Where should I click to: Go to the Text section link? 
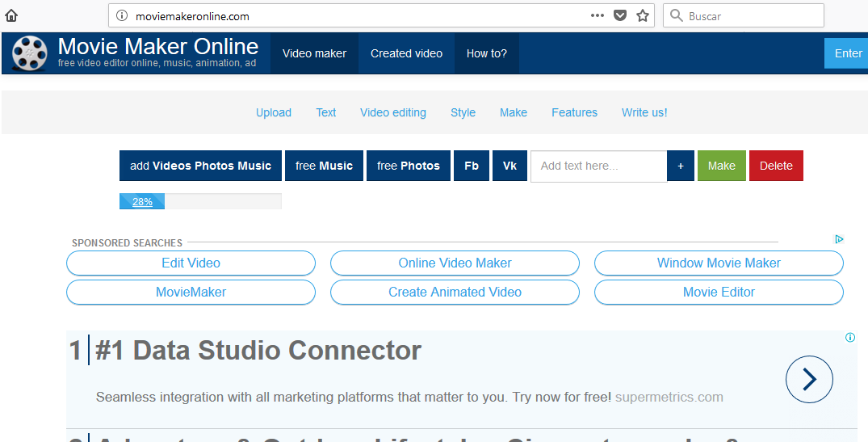[x=326, y=112]
